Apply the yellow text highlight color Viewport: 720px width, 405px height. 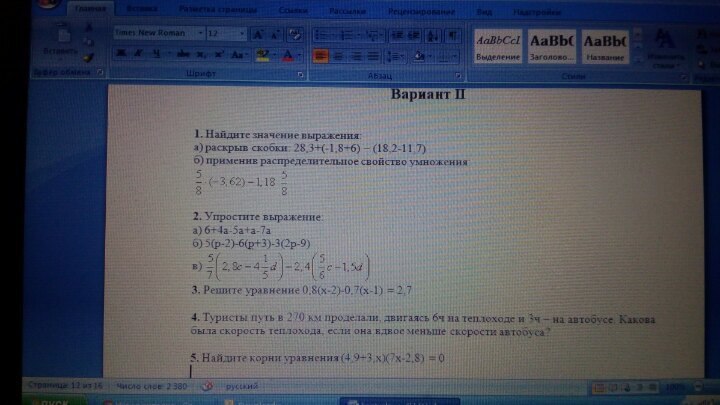262,56
